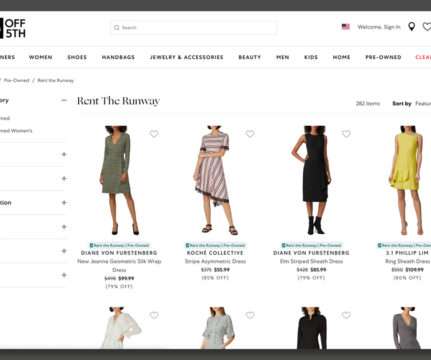Click the Rent the Runway breadcrumb
This screenshot has height=360, width=431.
pyautogui.click(x=56, y=80)
